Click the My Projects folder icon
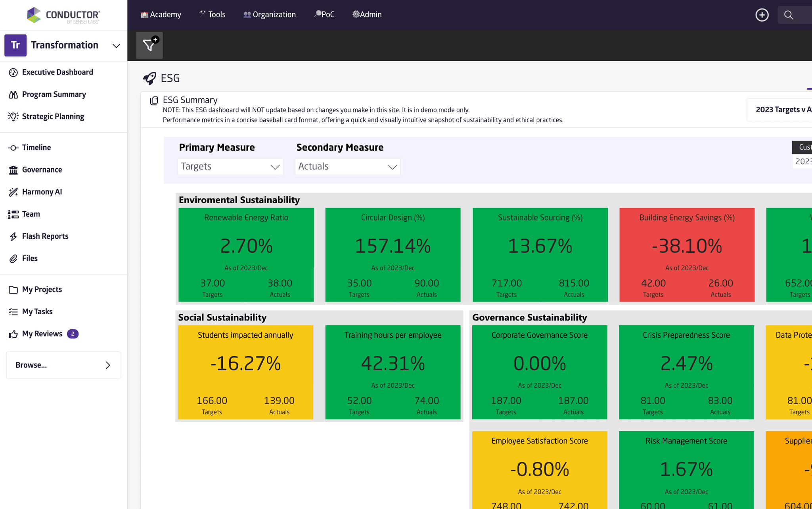Viewport: 812px width, 509px height. (13, 290)
